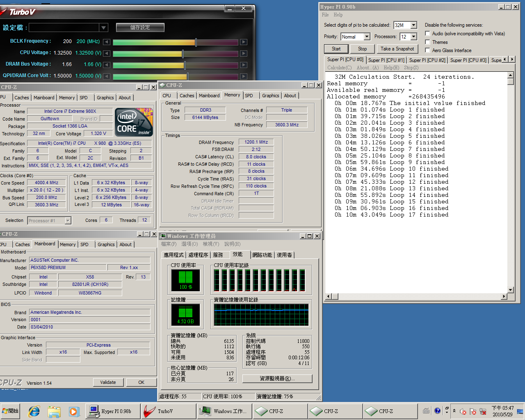525x420 pixels.
Task: Click the CPU Voltage slider handle
Action: (183, 53)
